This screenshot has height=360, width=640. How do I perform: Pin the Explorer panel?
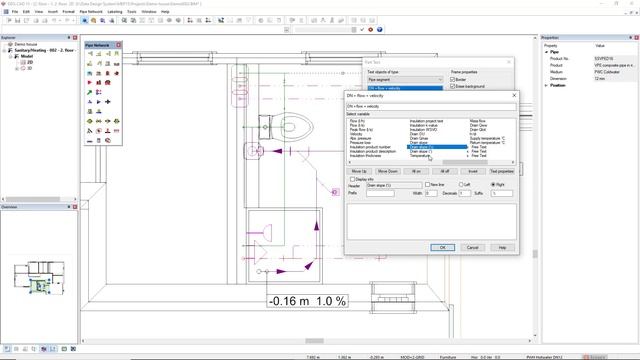[69, 38]
